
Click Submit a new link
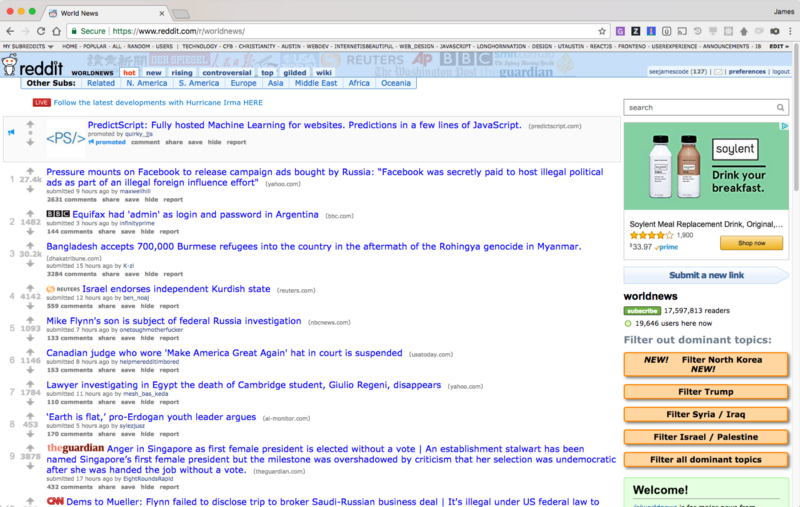(x=706, y=275)
